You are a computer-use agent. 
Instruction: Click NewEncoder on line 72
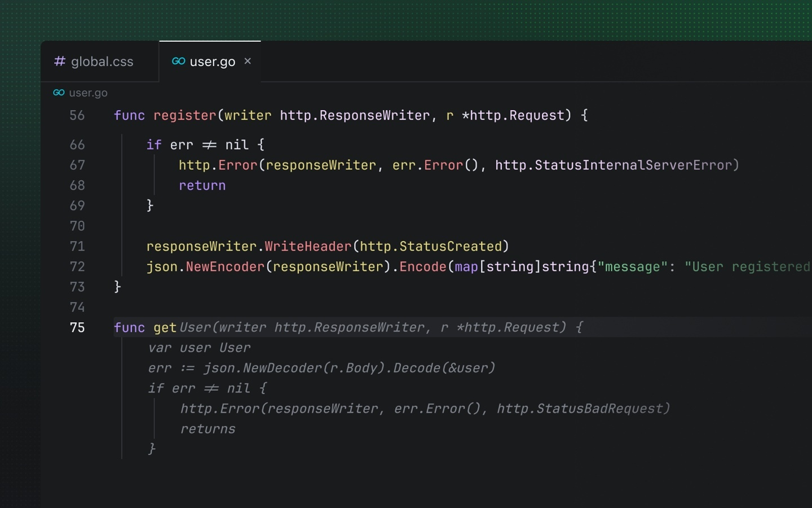pos(225,267)
